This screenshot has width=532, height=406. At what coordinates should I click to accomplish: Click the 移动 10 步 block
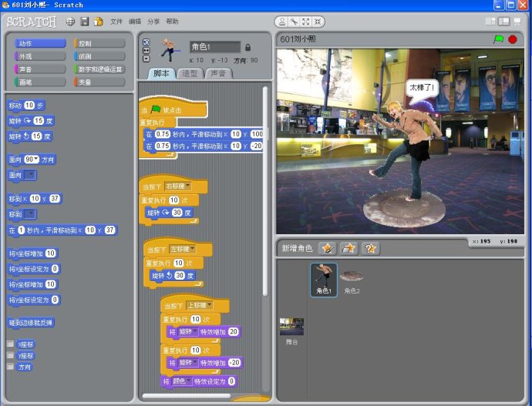pyautogui.click(x=26, y=106)
